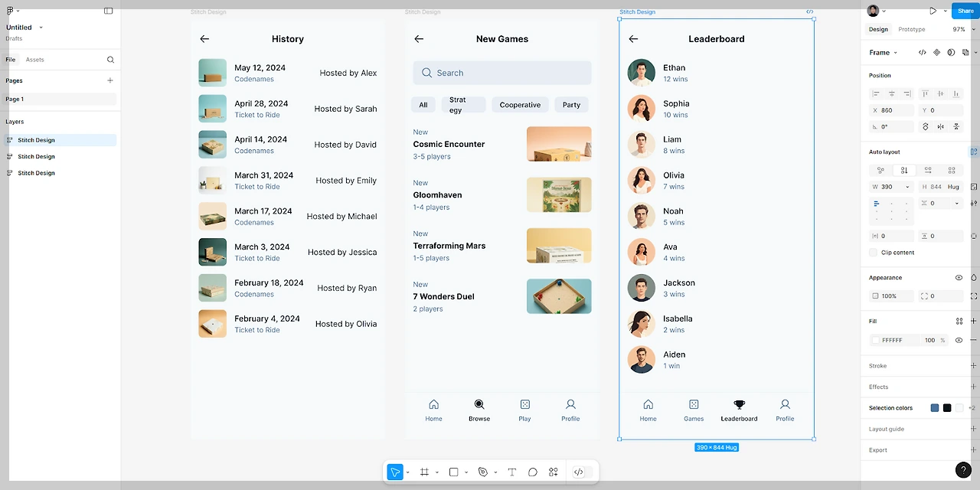
Task: Open fill styles grid icon
Action: pyautogui.click(x=959, y=322)
